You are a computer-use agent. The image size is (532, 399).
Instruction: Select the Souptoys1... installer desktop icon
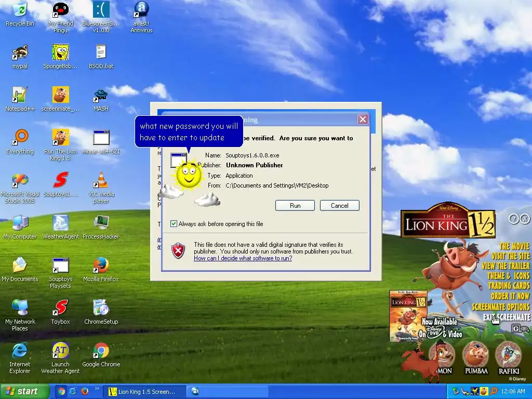click(60, 184)
